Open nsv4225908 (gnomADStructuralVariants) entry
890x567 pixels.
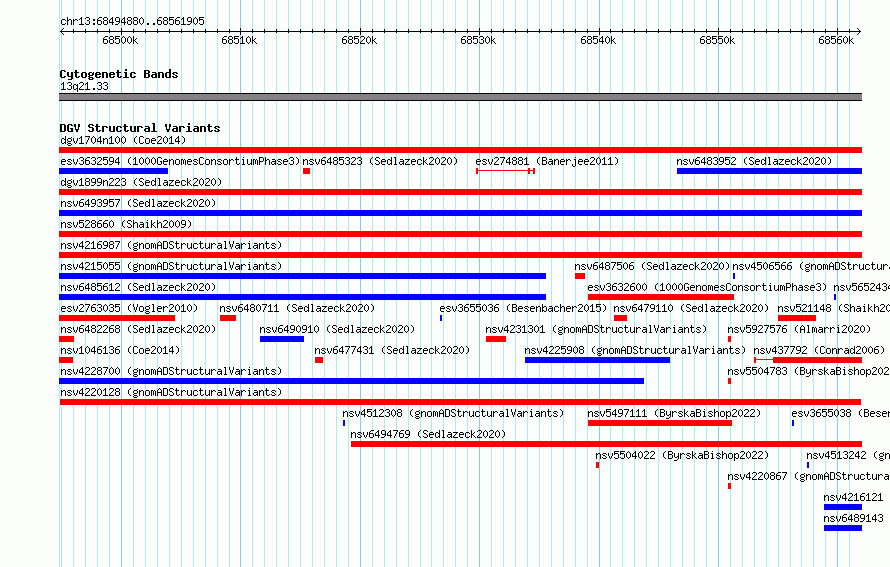(x=635, y=350)
